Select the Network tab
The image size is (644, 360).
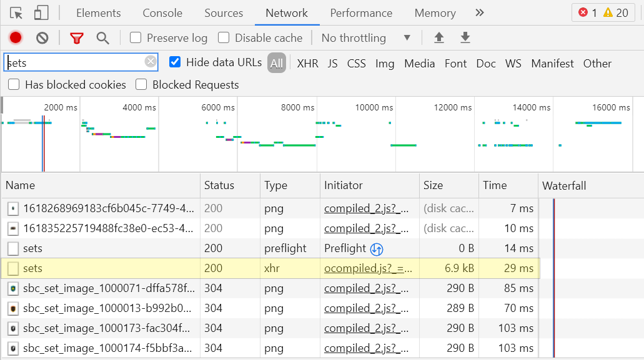pos(287,13)
